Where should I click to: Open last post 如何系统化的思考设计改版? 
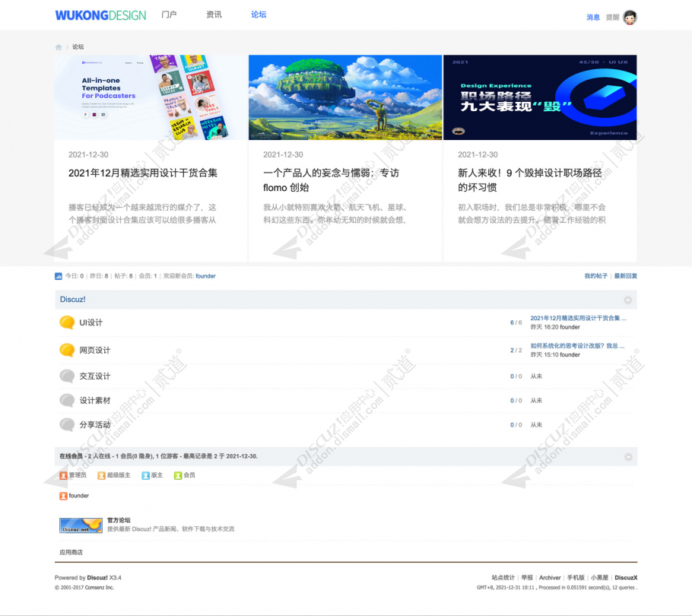[x=577, y=346]
